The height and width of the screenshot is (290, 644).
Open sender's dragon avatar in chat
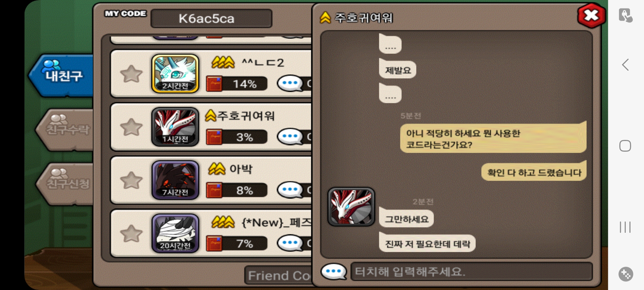[x=351, y=206]
